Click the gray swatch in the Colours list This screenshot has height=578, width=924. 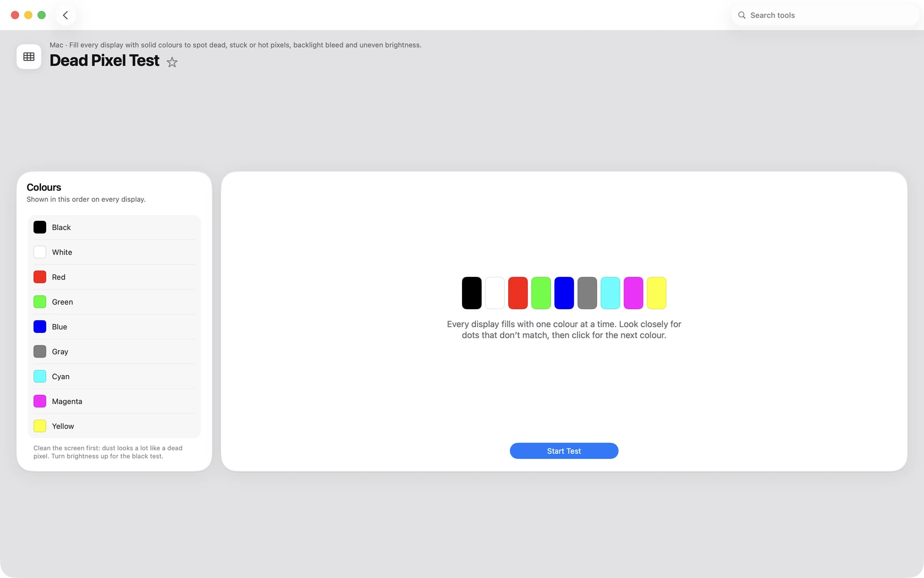coord(40,351)
